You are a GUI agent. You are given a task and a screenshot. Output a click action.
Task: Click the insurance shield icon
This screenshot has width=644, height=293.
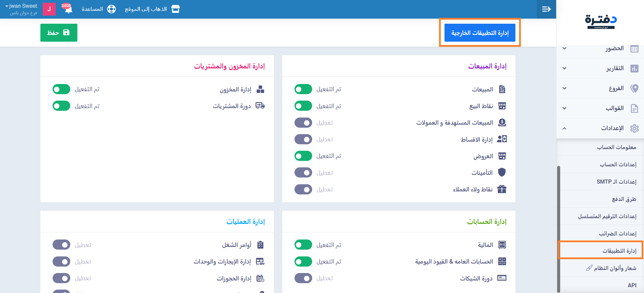click(502, 172)
